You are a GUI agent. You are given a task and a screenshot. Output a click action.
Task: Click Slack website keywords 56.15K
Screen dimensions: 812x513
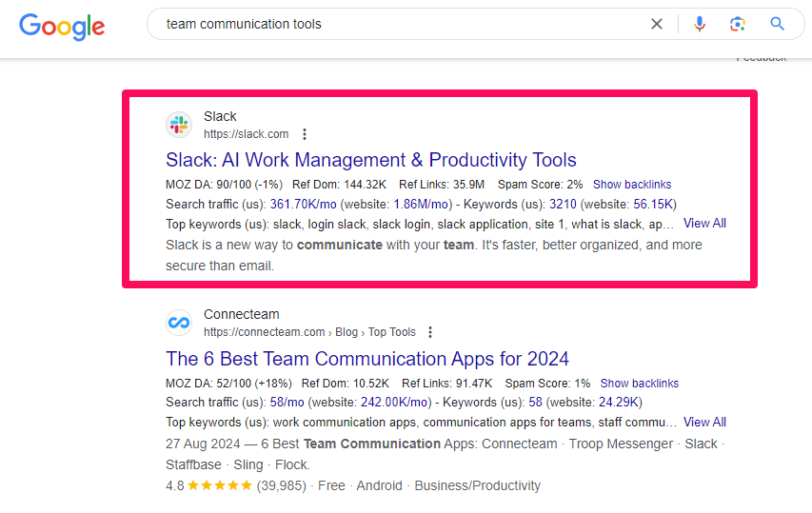coord(652,204)
